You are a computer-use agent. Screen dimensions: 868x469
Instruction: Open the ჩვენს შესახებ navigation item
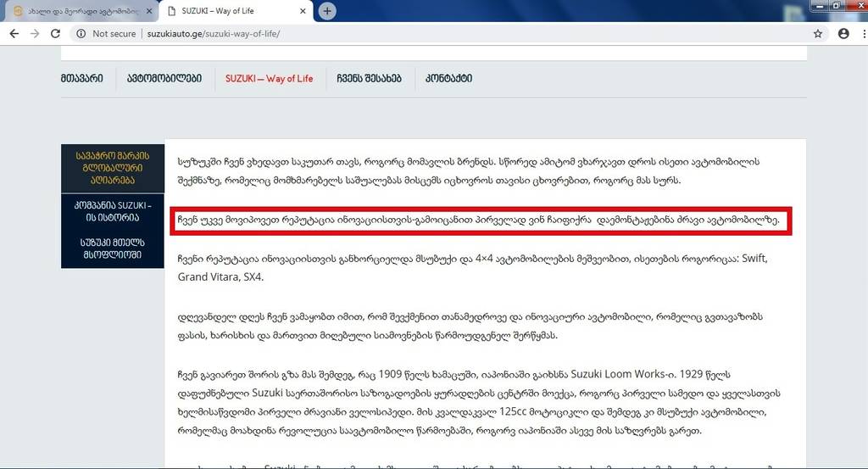click(370, 79)
